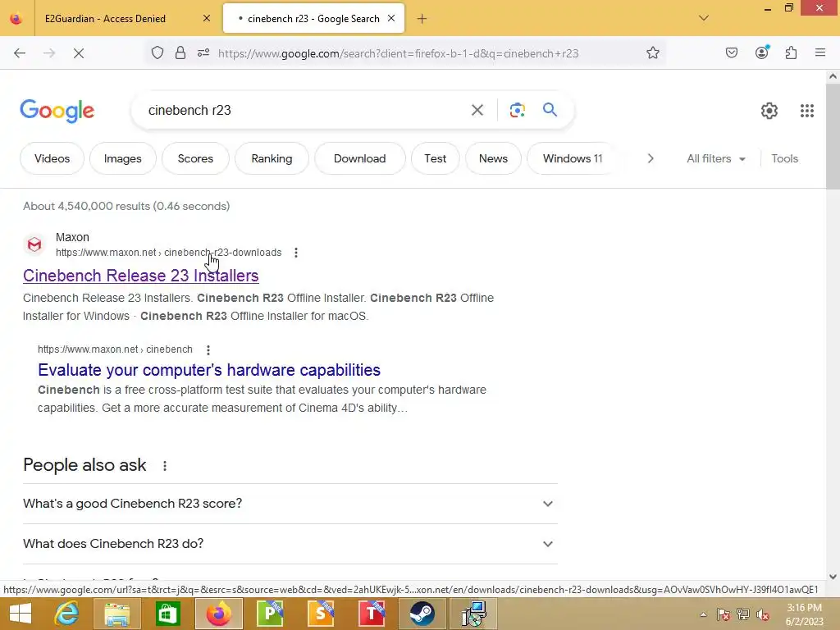
Task: Open the Google apps grid
Action: 807,111
